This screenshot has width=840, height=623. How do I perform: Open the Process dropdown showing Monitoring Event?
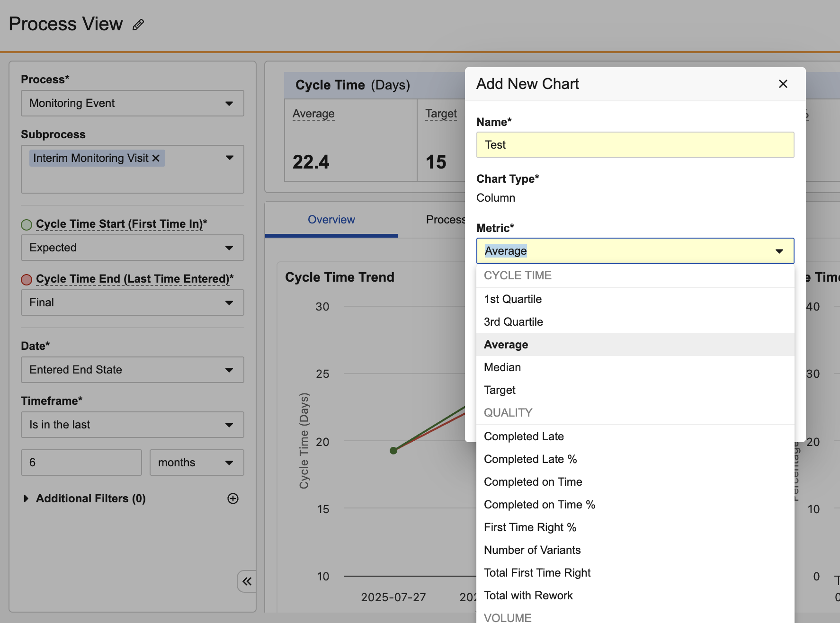[x=133, y=103]
